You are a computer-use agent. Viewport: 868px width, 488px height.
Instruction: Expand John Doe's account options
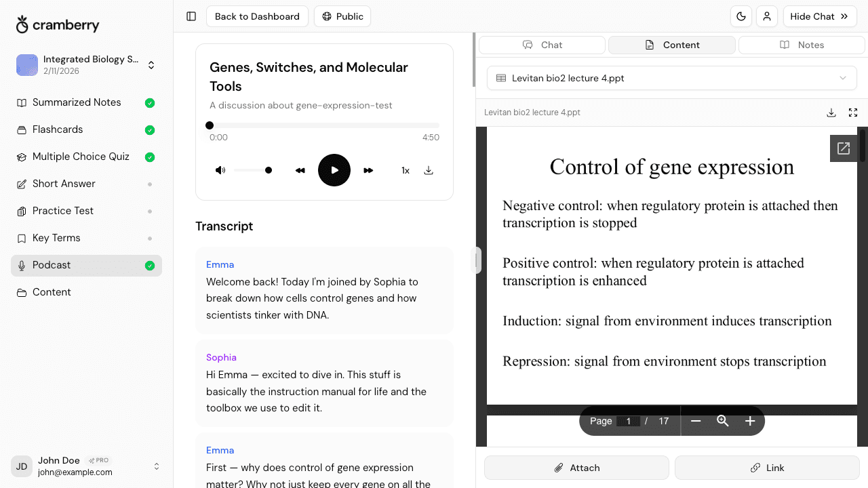pos(157,466)
